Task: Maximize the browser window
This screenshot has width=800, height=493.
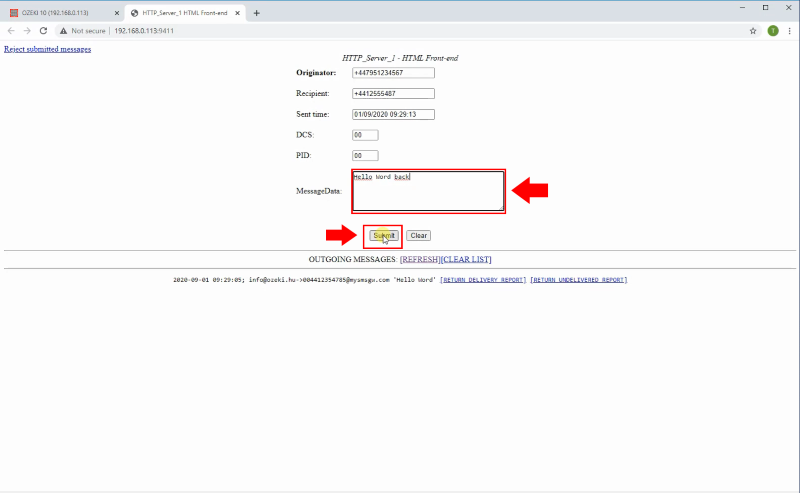Action: (765, 8)
